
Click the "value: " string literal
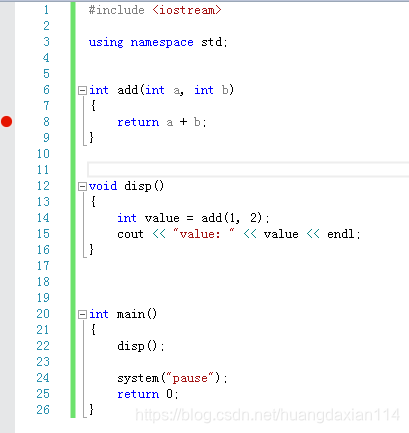(x=204, y=234)
